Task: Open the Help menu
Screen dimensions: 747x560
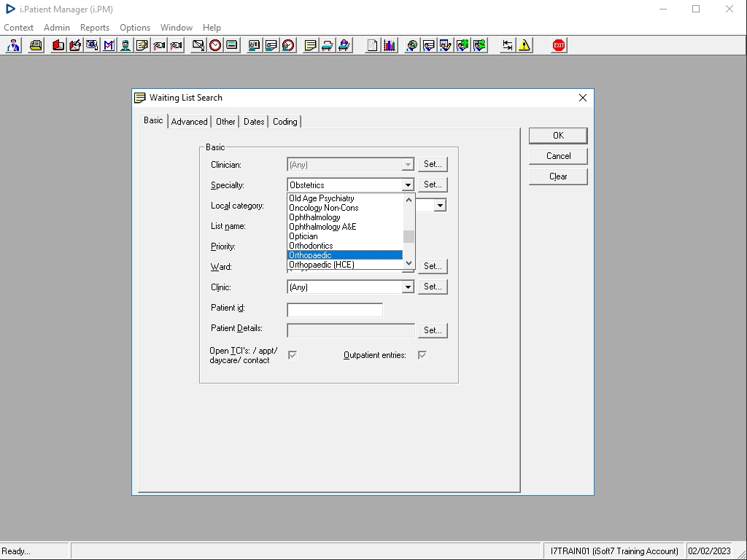Action: (212, 28)
